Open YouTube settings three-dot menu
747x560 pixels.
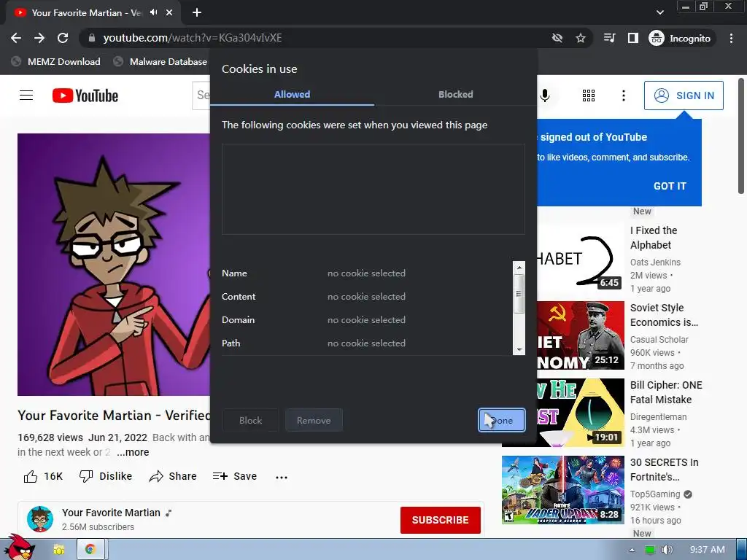pos(623,96)
